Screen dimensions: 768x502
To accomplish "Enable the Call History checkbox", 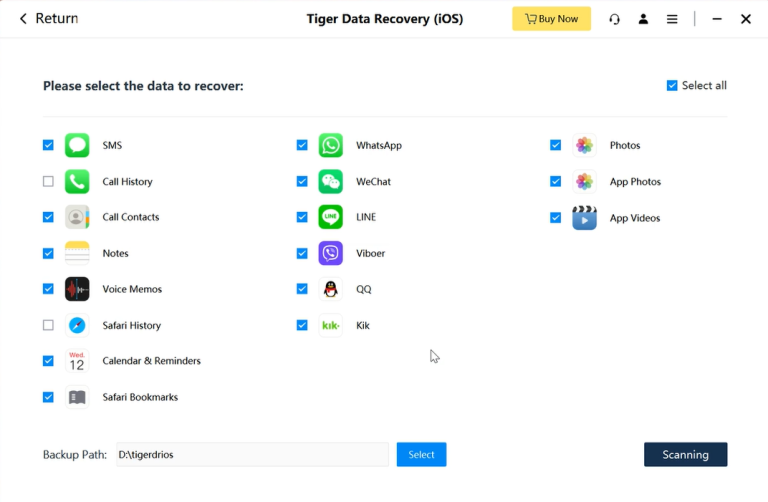I will coord(48,181).
